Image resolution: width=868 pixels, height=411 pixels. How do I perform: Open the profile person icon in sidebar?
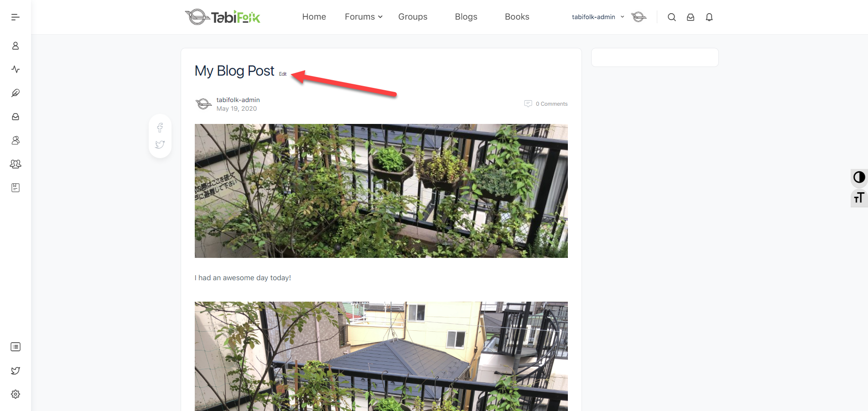(16, 46)
